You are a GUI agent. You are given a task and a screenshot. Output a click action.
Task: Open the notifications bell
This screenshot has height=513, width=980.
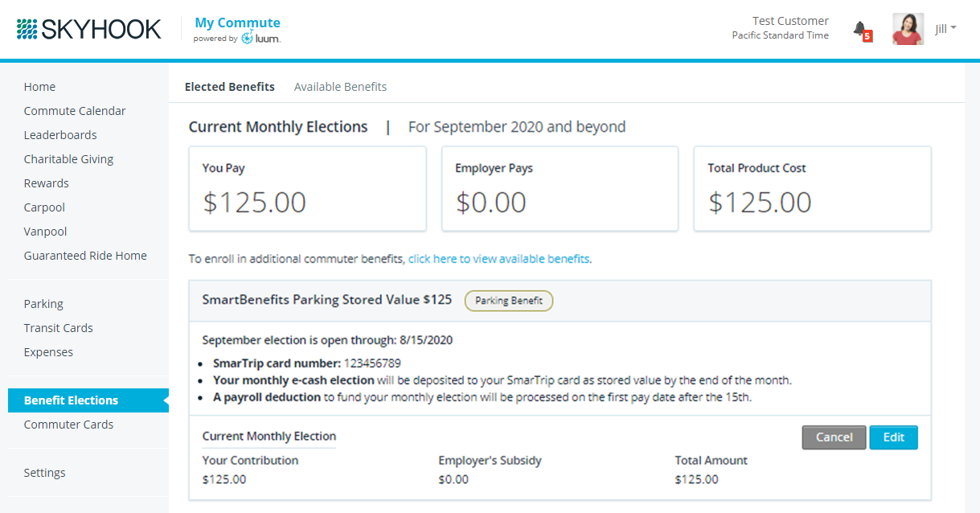tap(860, 31)
